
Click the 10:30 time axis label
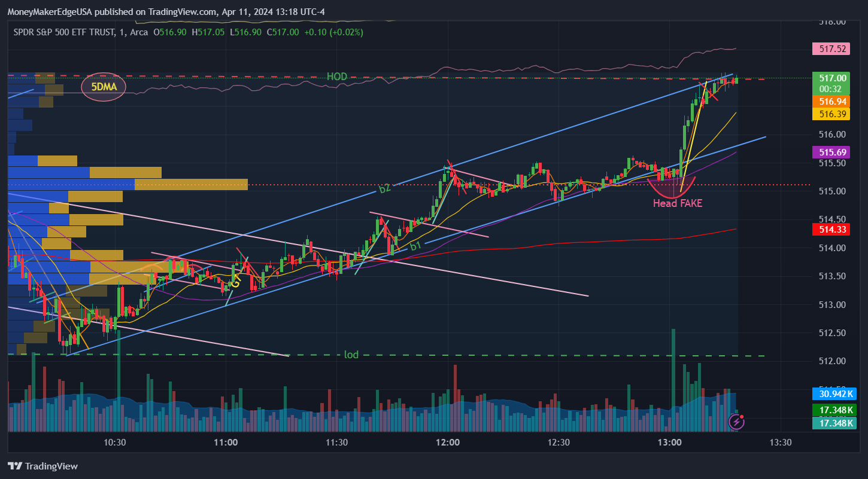point(115,443)
